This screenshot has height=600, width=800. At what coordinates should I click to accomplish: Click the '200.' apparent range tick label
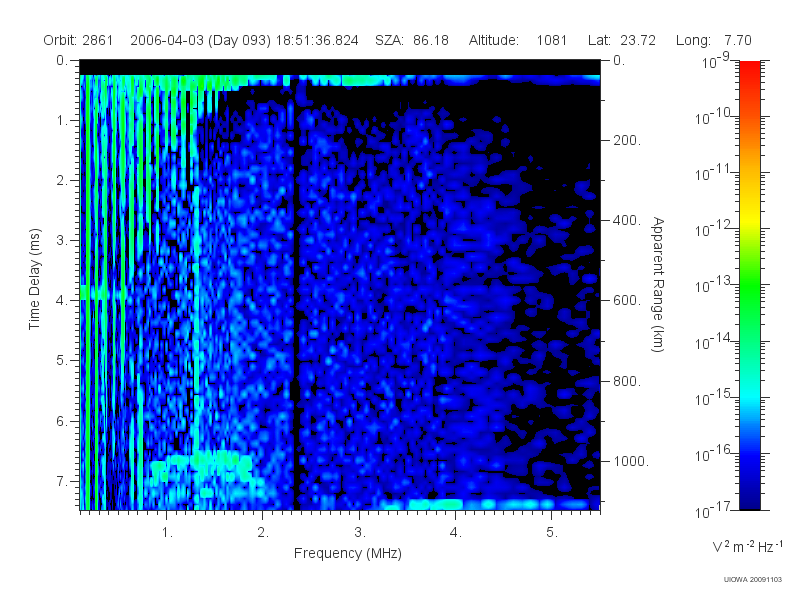[627, 140]
